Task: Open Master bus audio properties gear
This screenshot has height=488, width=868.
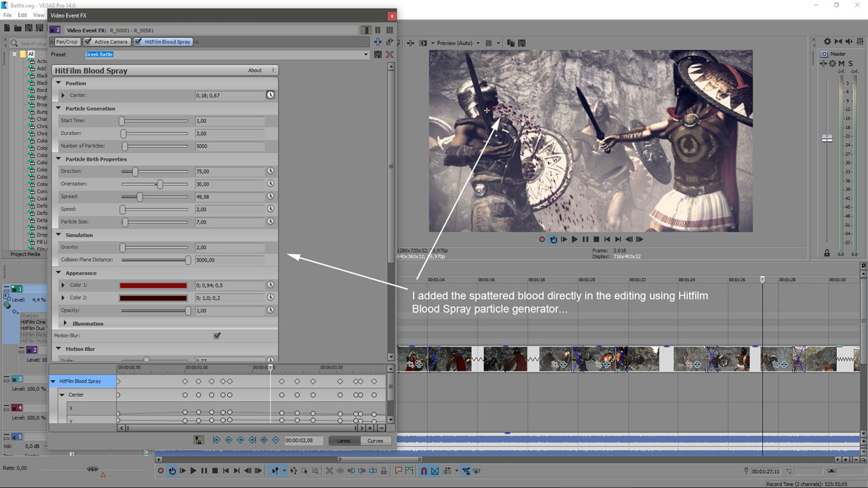Action: click(827, 42)
